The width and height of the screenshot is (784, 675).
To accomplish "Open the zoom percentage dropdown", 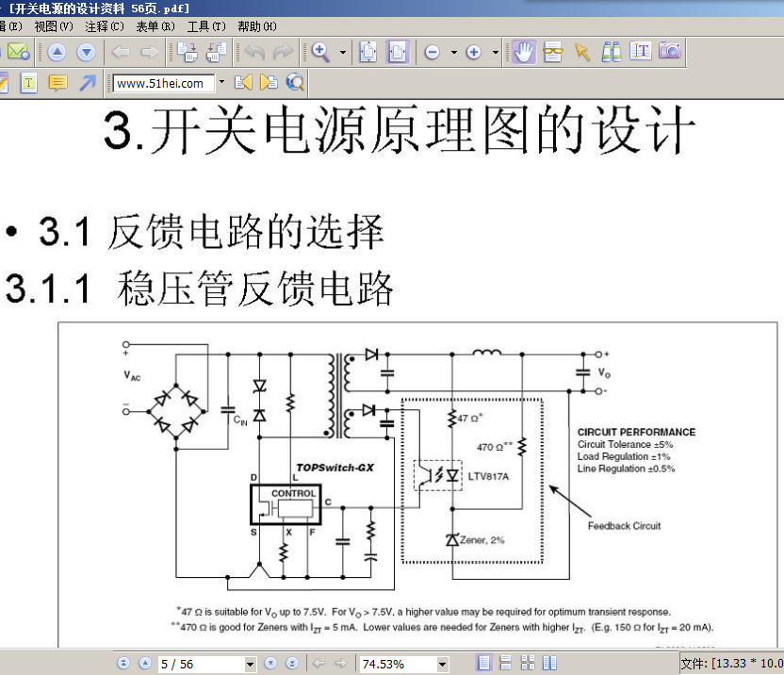I will [x=443, y=665].
